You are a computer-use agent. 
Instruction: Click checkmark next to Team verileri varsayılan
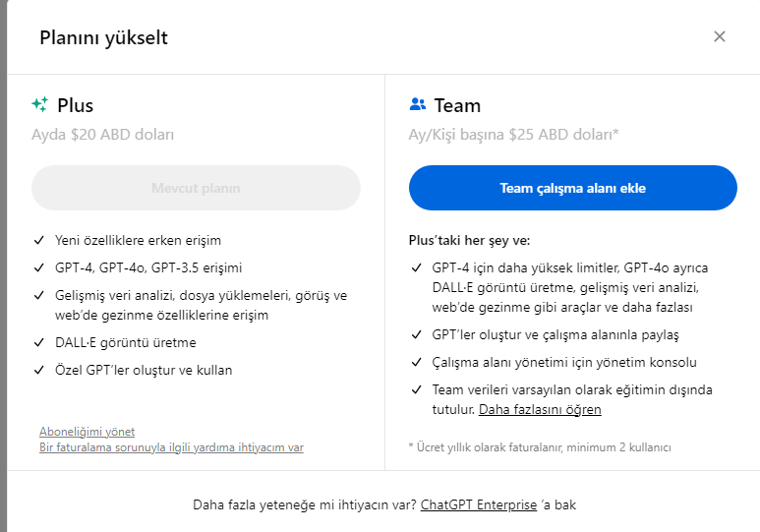click(416, 390)
